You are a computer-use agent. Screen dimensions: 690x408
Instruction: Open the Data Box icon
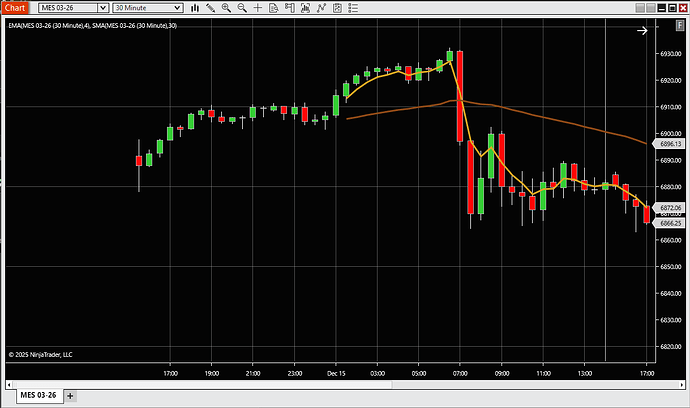pos(271,8)
